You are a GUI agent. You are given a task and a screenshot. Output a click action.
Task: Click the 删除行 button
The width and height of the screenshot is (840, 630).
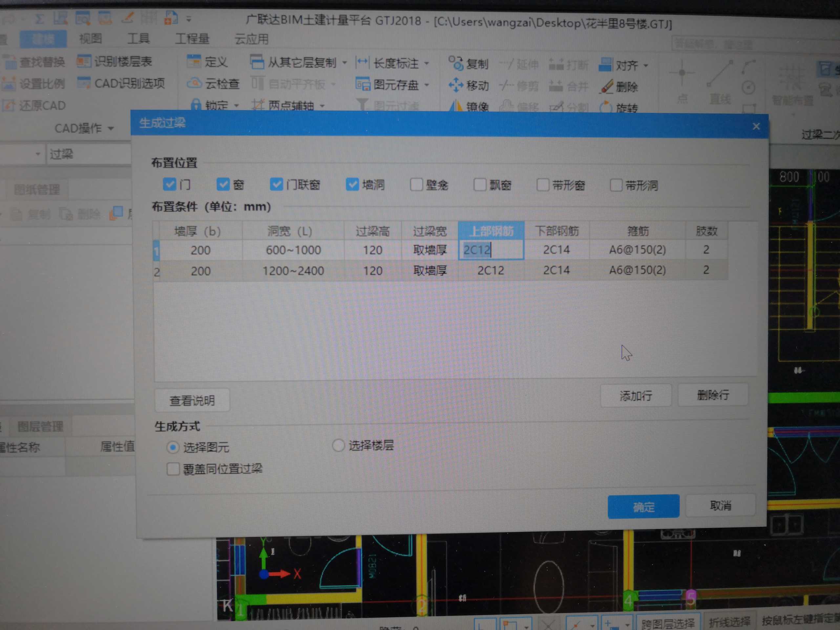click(x=713, y=395)
